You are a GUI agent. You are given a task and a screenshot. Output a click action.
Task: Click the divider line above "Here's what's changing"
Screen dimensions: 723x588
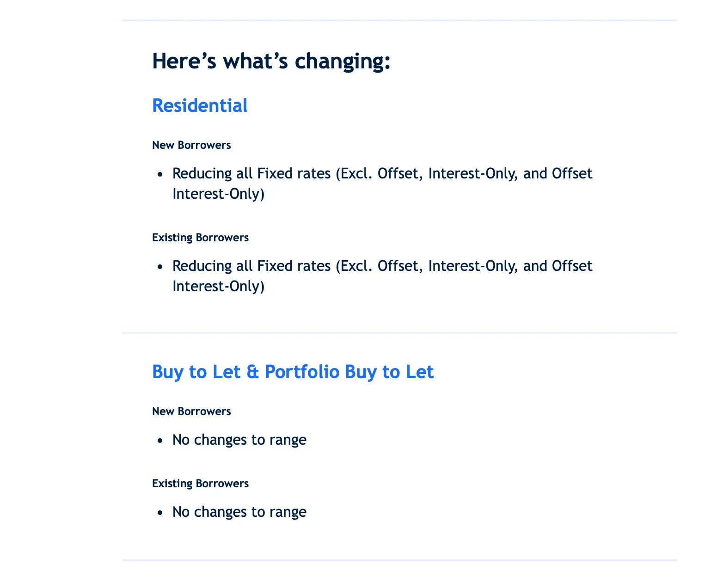point(399,20)
